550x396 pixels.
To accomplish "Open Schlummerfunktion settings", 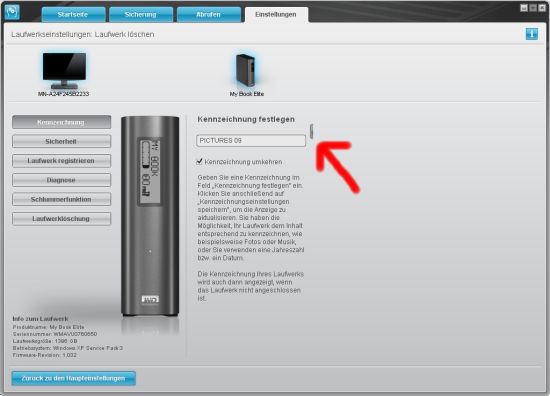I will [61, 199].
